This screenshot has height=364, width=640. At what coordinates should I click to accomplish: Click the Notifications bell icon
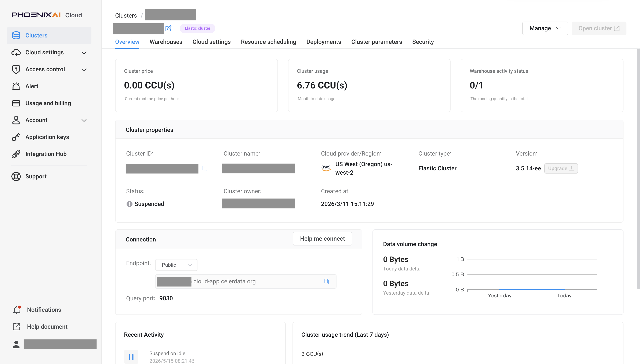point(17,309)
